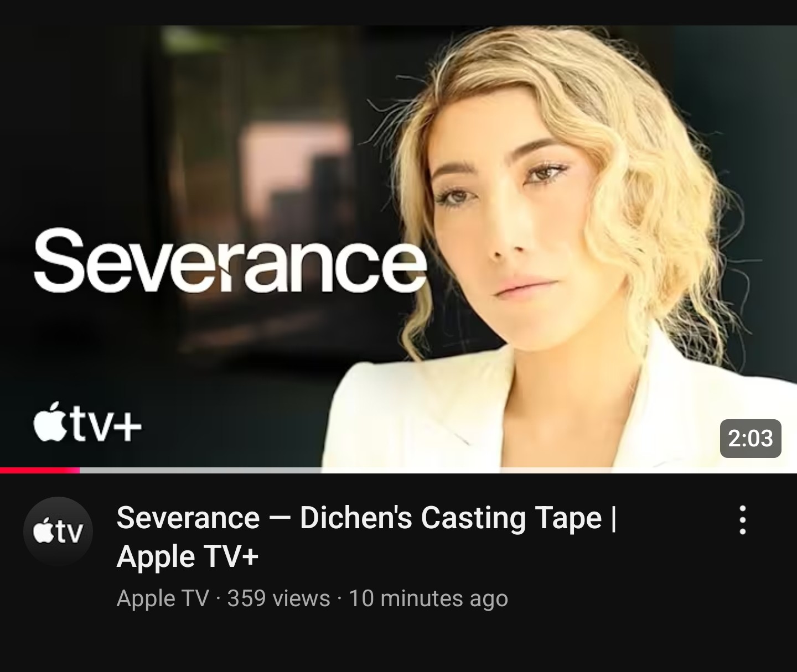
Task: Tap the 2:03 duration badge
Action: pos(750,439)
